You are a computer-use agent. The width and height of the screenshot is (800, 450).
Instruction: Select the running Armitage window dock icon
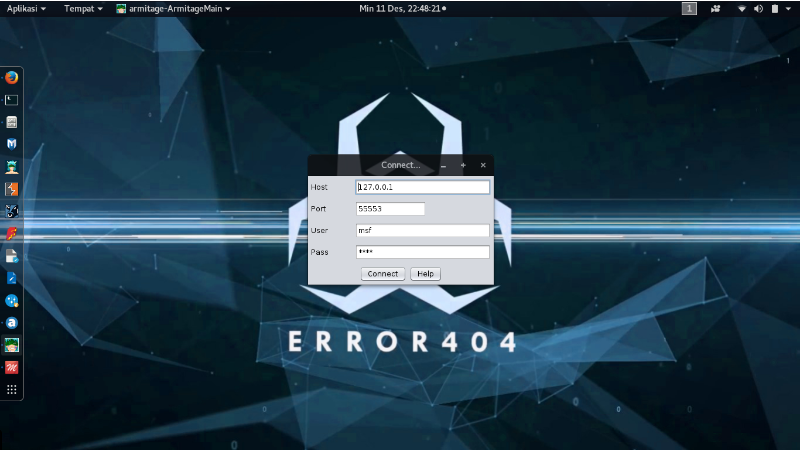[x=12, y=345]
